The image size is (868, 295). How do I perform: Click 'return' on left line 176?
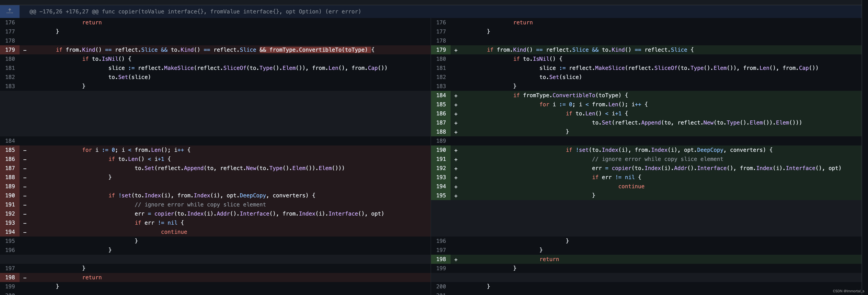(x=92, y=22)
